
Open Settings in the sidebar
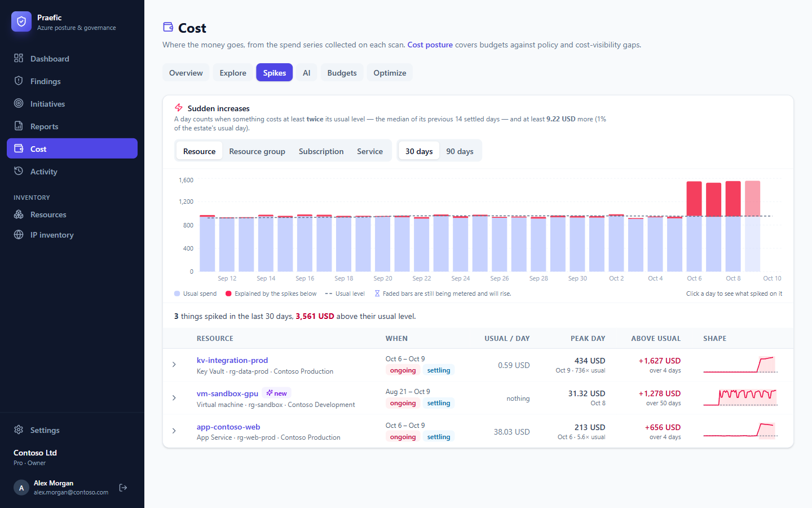click(72, 430)
